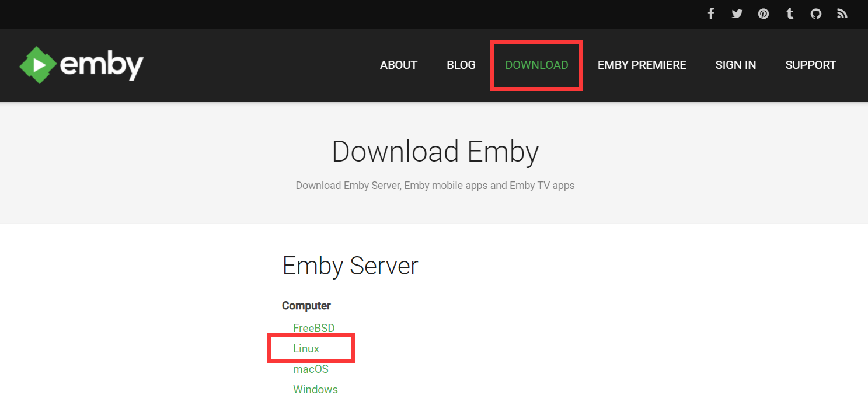Click the Download Emby page heading

coord(435,152)
